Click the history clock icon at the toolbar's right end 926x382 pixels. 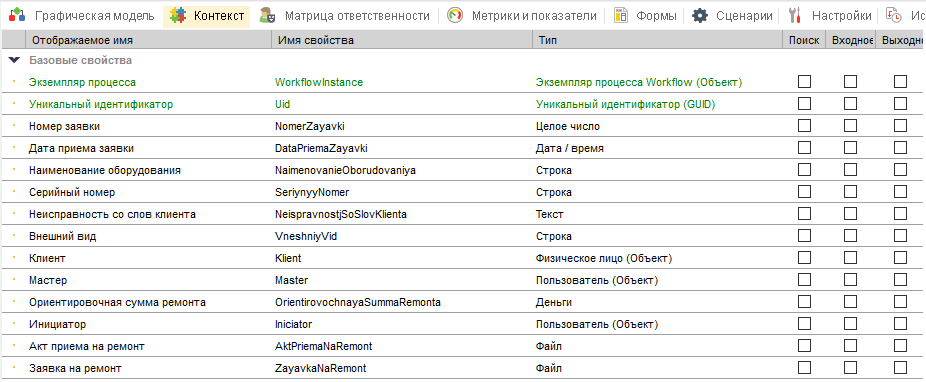[894, 16]
